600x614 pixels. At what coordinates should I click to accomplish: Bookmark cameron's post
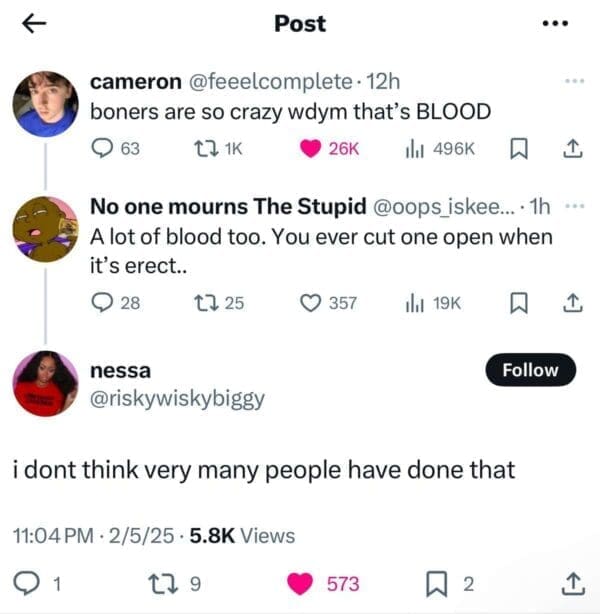519,148
